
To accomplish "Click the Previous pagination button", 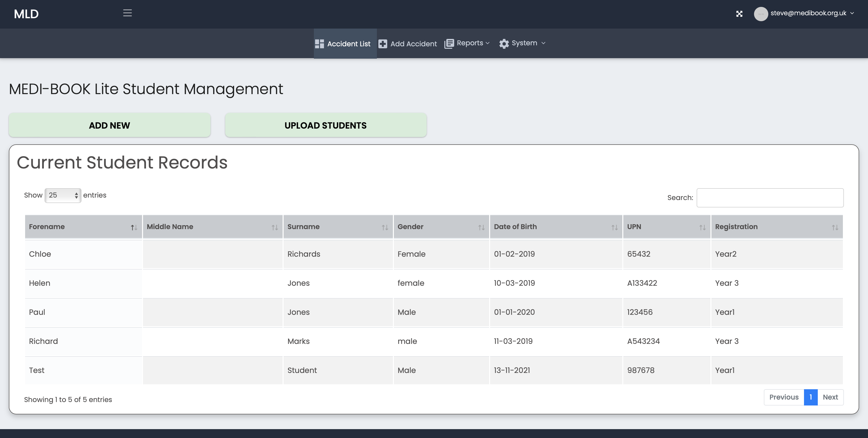I will point(784,397).
